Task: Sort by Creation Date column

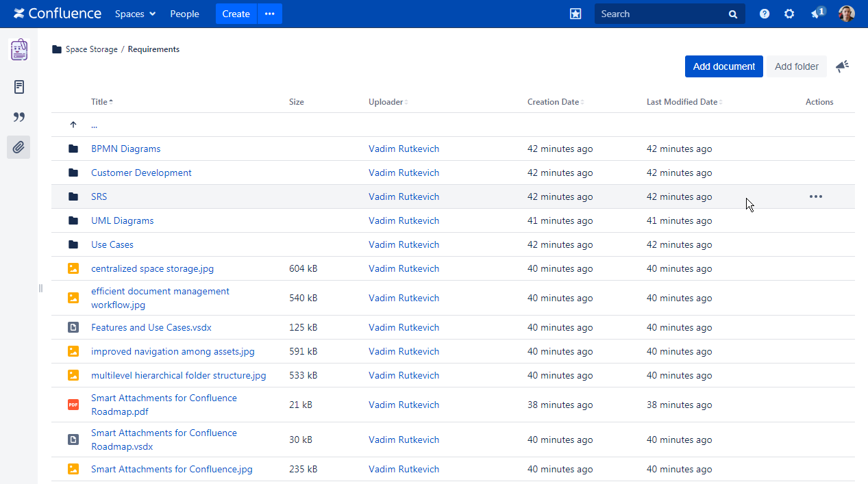Action: [x=554, y=102]
